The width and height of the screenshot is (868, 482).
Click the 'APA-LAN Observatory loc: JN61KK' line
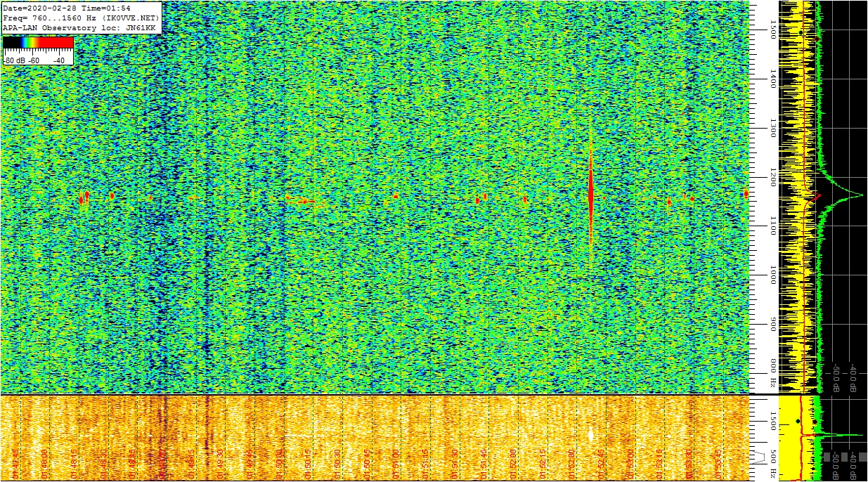(79, 27)
